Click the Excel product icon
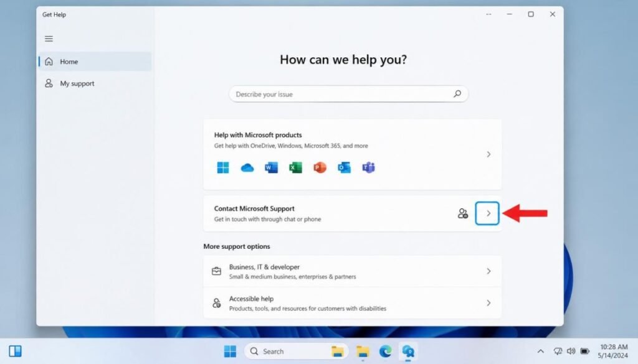The height and width of the screenshot is (364, 638). click(295, 167)
